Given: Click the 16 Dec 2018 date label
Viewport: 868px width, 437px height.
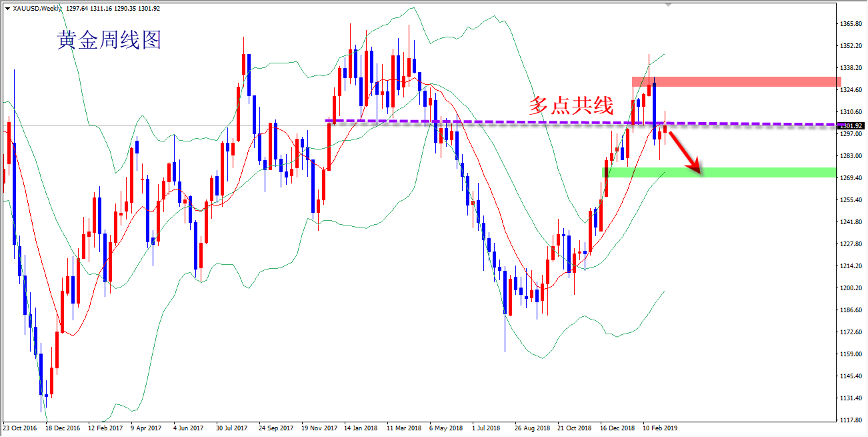Looking at the screenshot, I should point(617,428).
